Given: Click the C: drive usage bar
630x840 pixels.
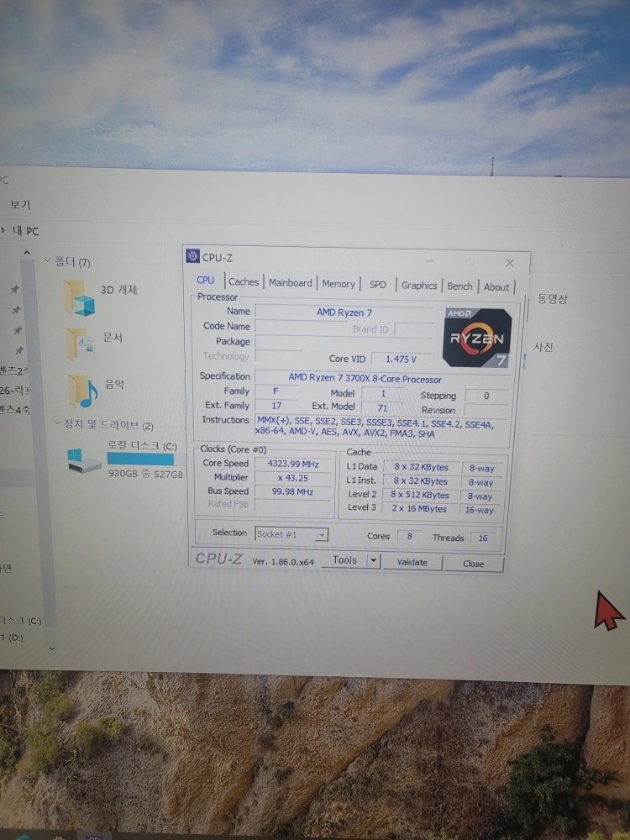Looking at the screenshot, I should click(140, 459).
